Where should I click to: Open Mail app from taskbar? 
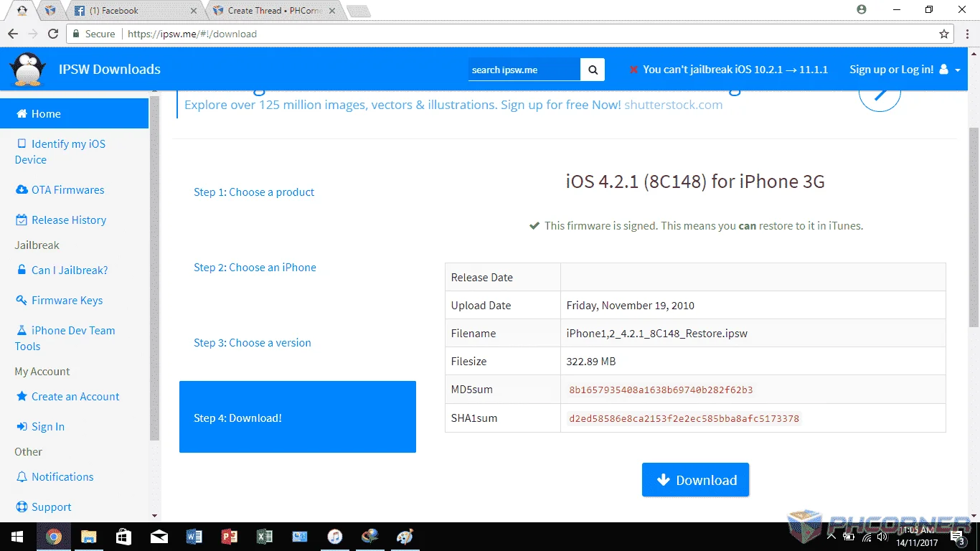click(159, 537)
